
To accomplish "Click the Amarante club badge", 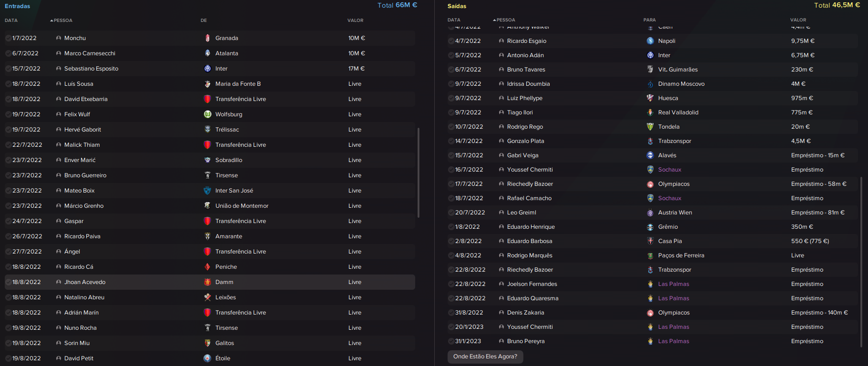I will pos(207,236).
